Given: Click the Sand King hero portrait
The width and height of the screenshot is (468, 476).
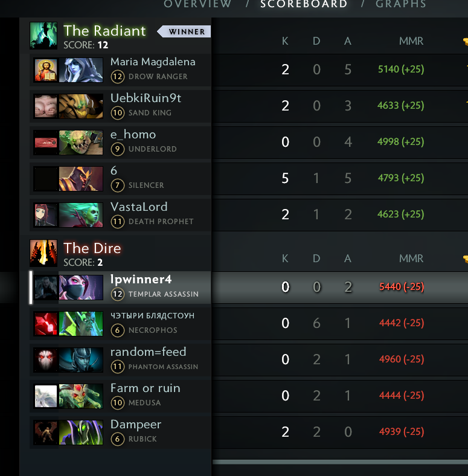Looking at the screenshot, I should pyautogui.click(x=81, y=106).
